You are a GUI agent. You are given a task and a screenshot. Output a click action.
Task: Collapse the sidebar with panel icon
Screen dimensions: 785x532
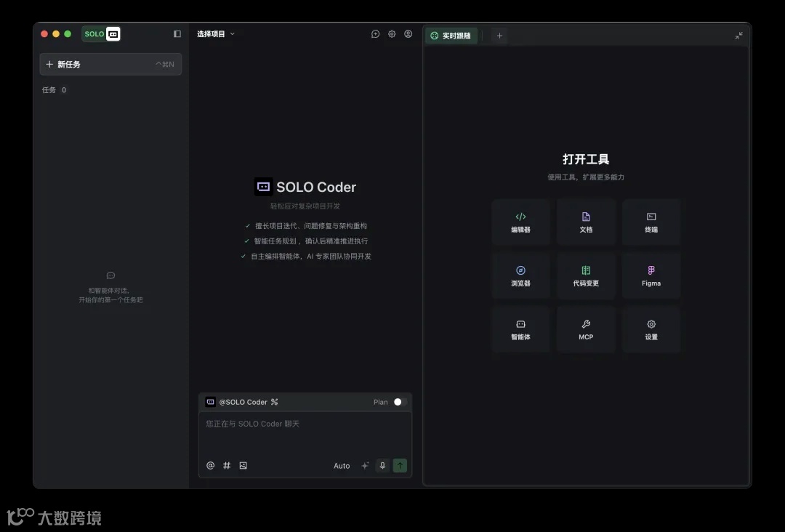click(177, 34)
